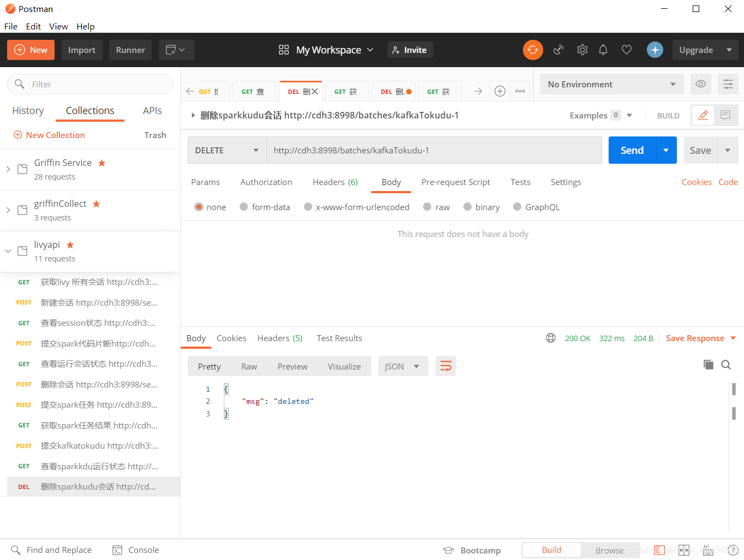This screenshot has width=744, height=560.
Task: Click the globe network icon near status
Action: click(551, 338)
